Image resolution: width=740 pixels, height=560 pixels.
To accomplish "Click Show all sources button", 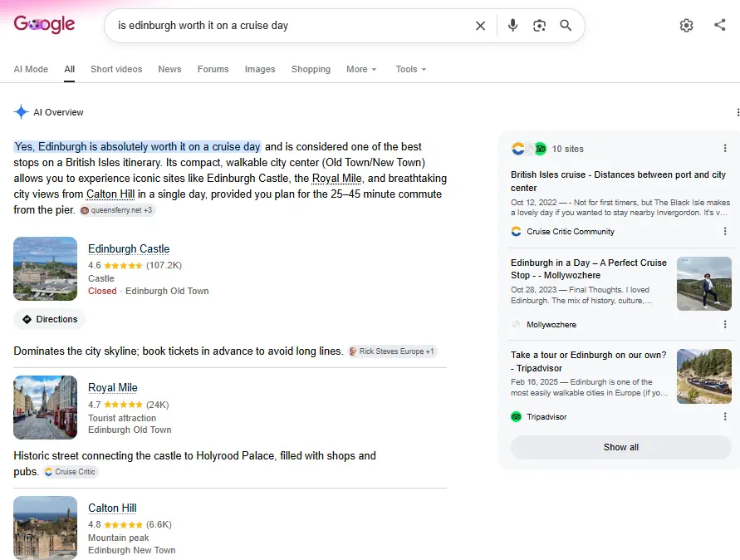I will [621, 447].
